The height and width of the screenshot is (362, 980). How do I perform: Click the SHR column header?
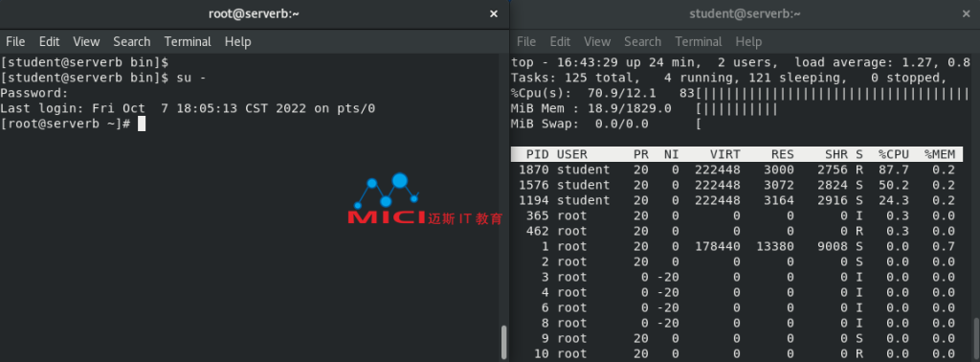click(836, 154)
